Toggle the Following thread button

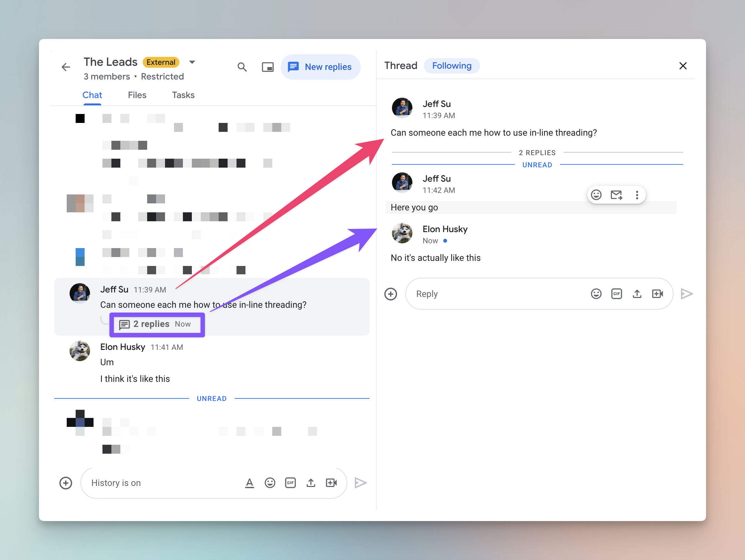tap(452, 66)
